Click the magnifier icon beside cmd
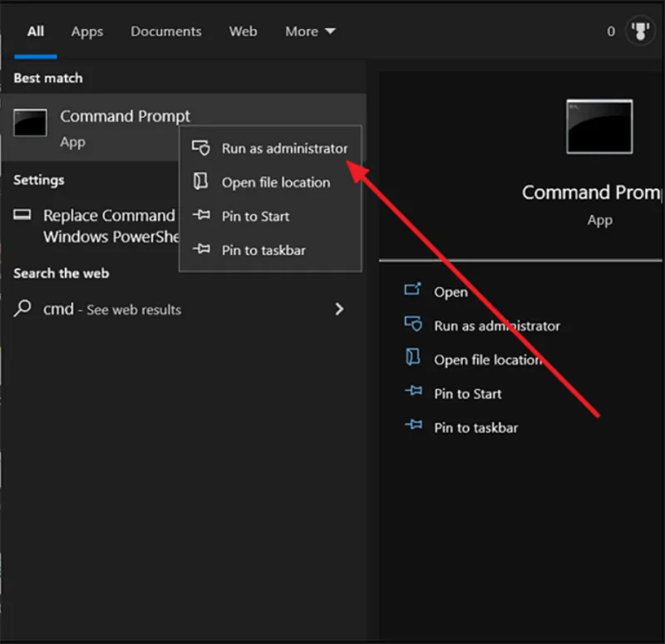 [22, 308]
